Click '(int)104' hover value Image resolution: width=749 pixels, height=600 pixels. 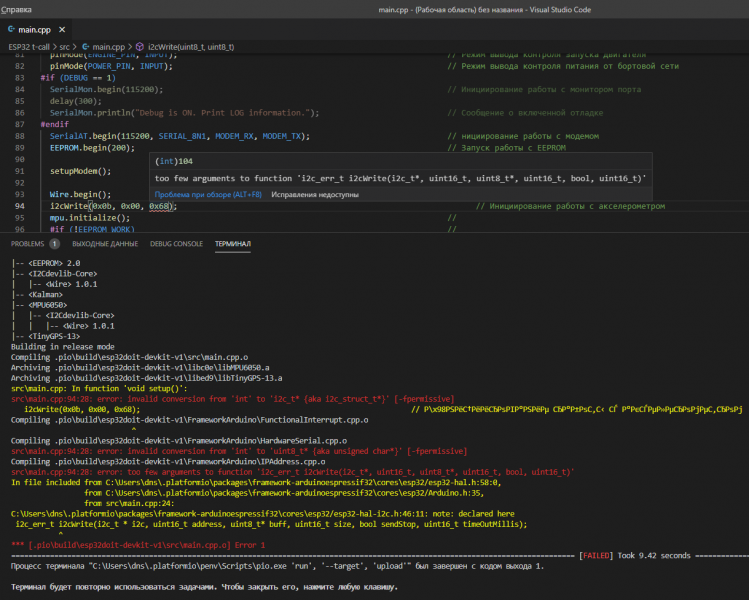[x=174, y=161]
